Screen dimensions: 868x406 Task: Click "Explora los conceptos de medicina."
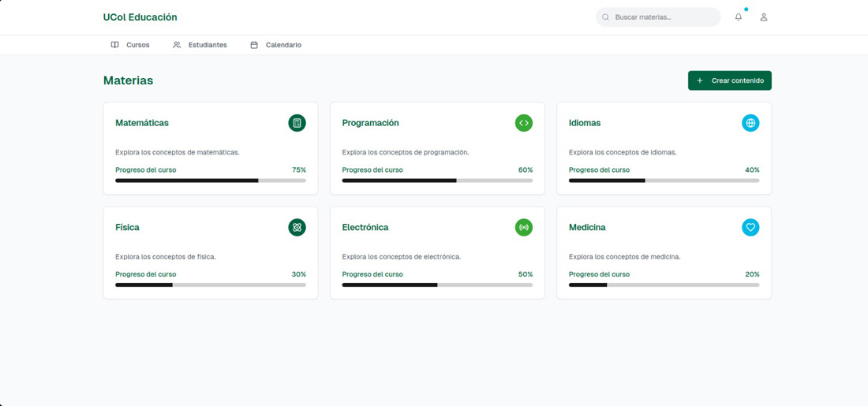tap(625, 257)
